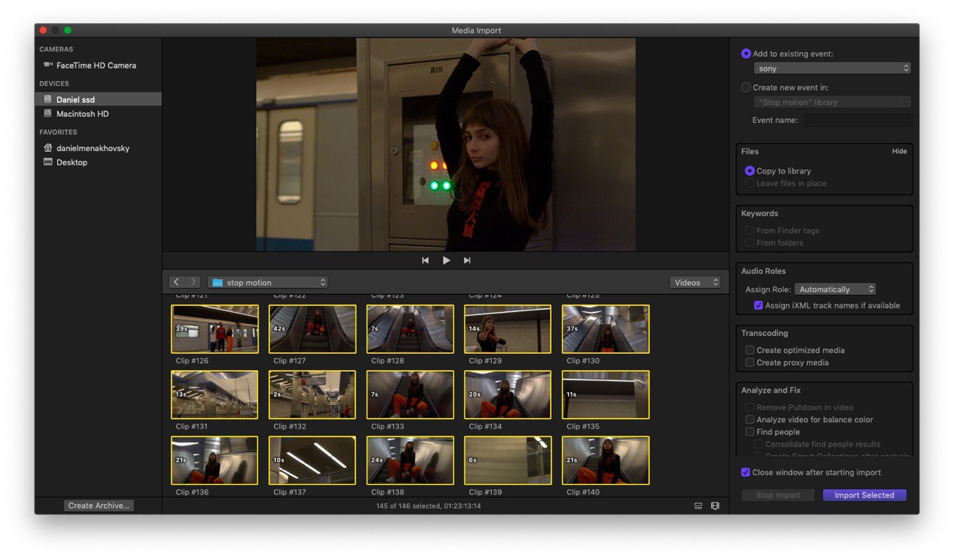Image resolution: width=954 pixels, height=560 pixels.
Task: Play the previewed clip
Action: [446, 261]
